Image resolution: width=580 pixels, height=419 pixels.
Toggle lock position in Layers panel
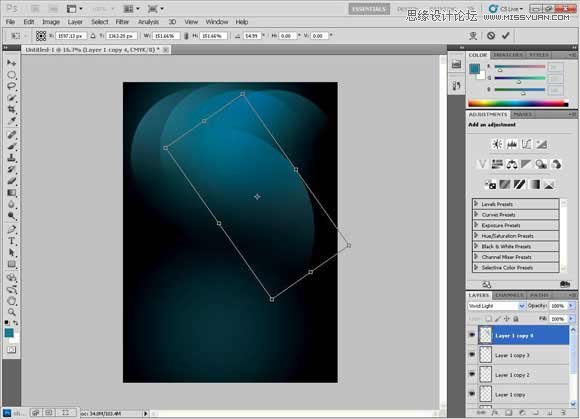pos(507,318)
